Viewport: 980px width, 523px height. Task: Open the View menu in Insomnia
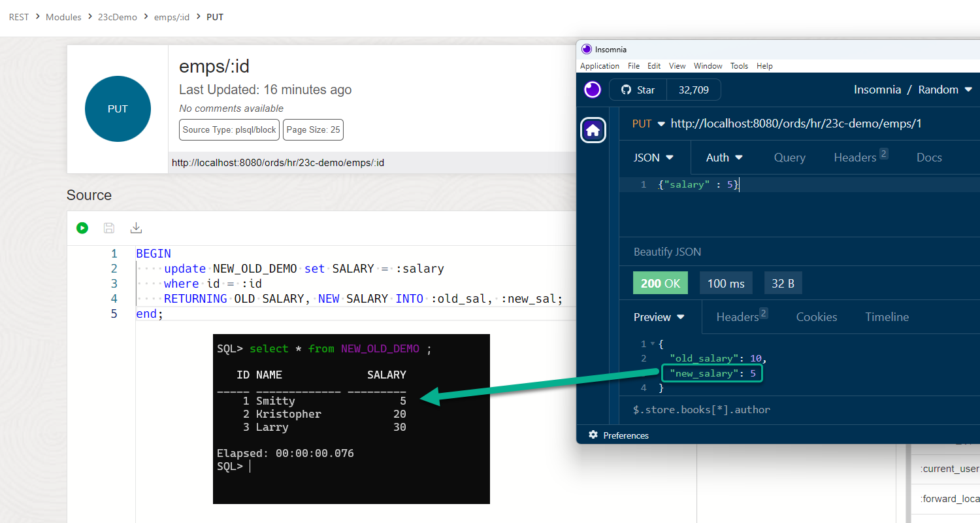(678, 66)
